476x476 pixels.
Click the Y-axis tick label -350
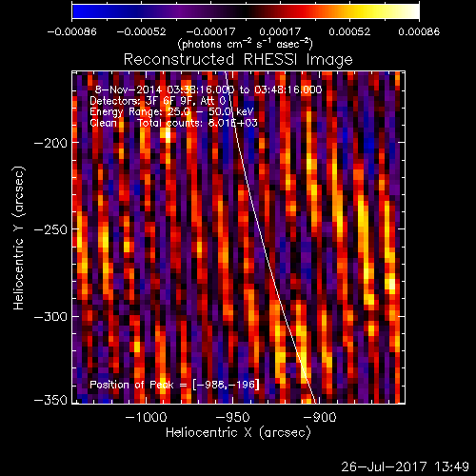coord(50,400)
